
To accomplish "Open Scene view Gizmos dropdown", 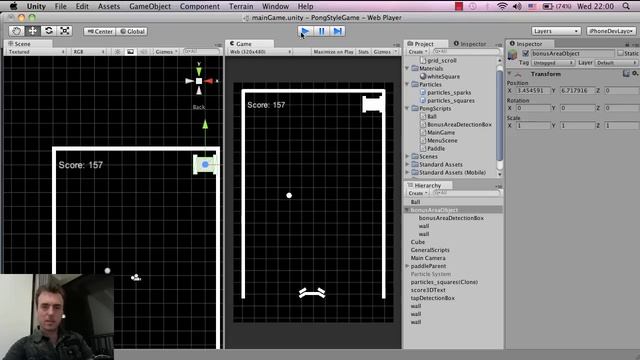I will 166,52.
